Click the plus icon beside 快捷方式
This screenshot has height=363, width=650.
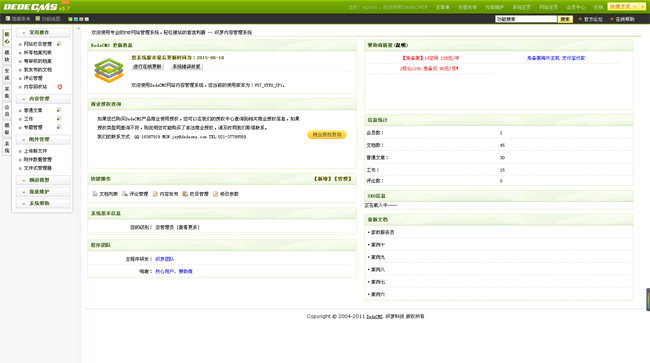click(642, 7)
